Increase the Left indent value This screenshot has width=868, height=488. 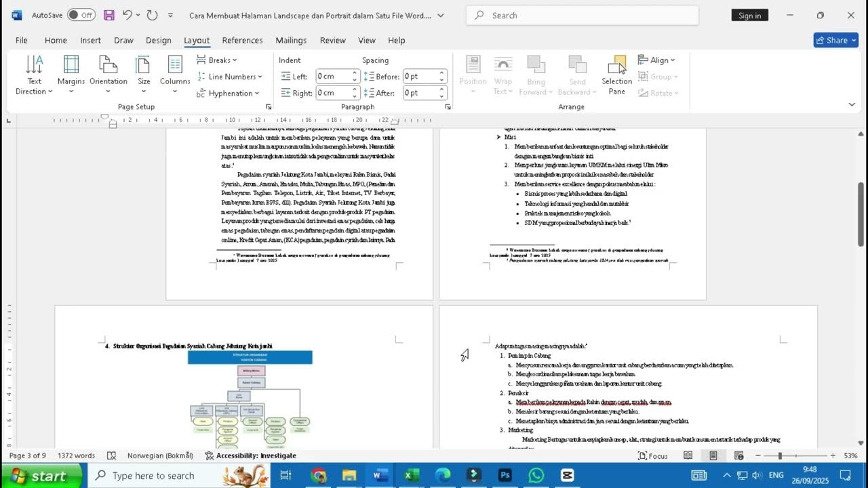point(355,73)
